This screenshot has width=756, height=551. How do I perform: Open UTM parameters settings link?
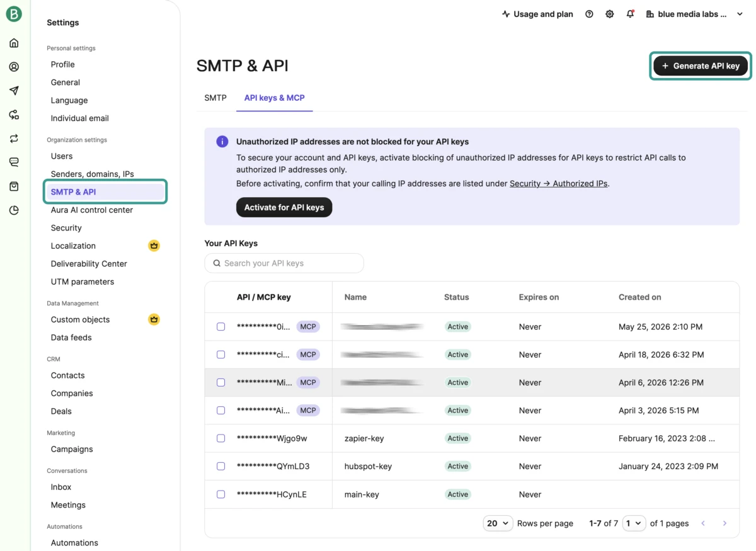tap(83, 281)
